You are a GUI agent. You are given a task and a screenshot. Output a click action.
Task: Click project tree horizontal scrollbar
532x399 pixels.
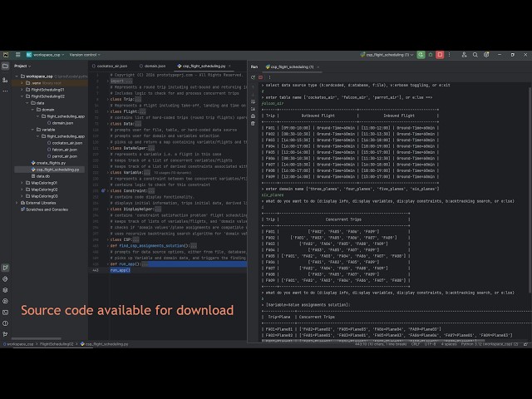37,338
